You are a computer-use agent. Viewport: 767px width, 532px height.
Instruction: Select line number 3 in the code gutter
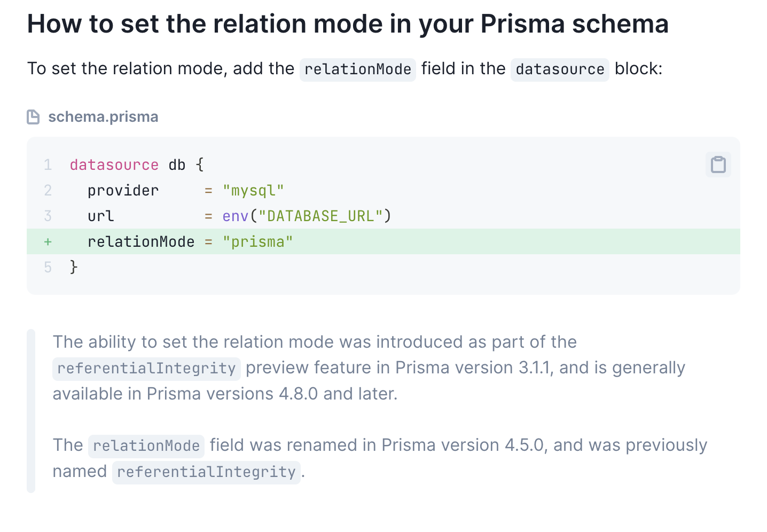coord(48,216)
